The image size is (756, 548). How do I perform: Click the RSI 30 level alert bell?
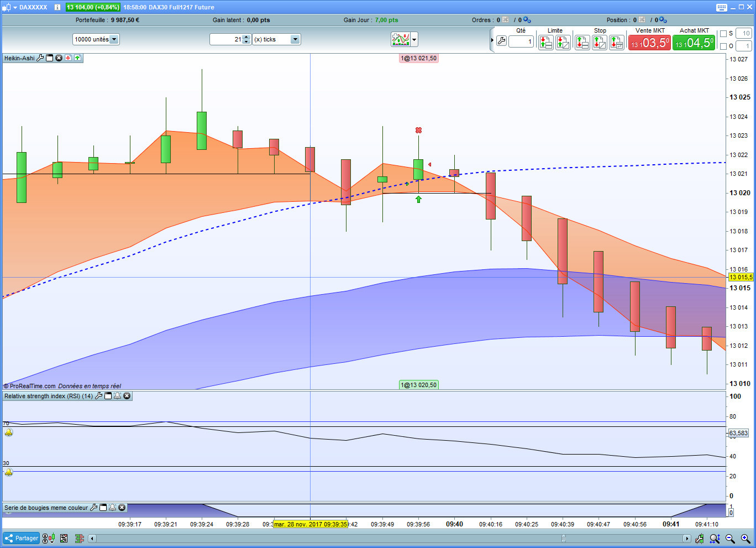8,472
